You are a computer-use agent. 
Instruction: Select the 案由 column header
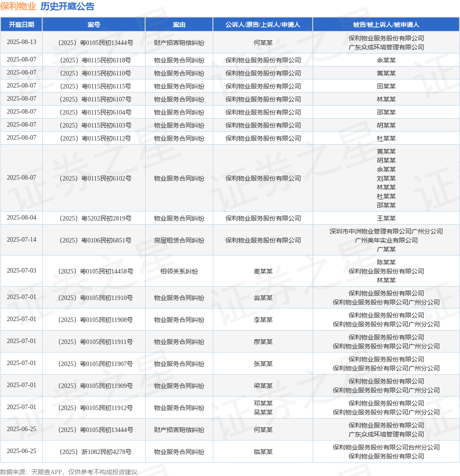(179, 25)
